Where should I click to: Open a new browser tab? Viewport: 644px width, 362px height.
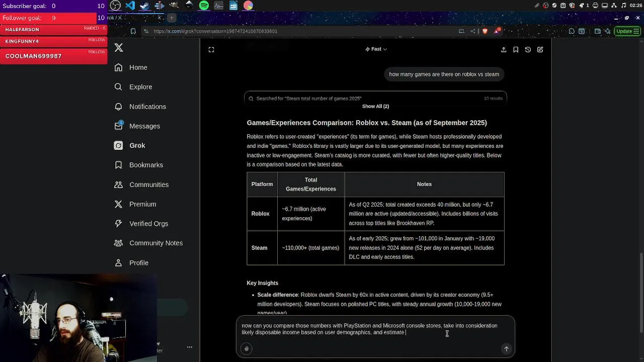[171, 18]
